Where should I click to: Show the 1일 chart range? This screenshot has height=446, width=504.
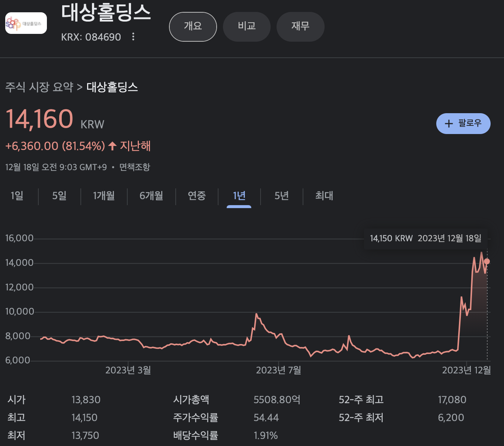[17, 196]
